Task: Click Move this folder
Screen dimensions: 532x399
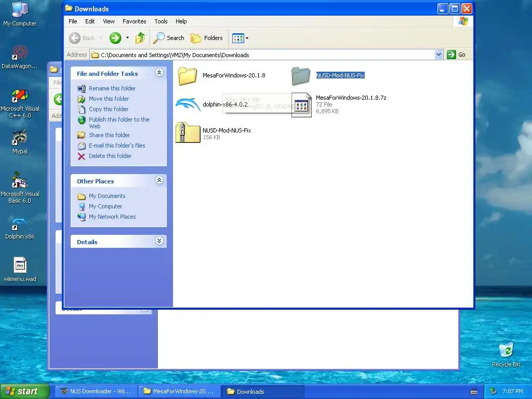Action: click(x=109, y=99)
